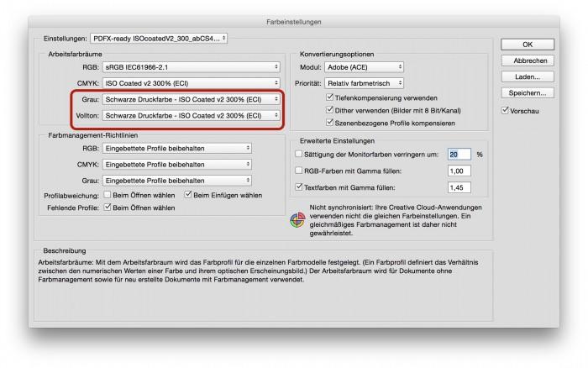Viewport: 588px width, 368px height.
Task: Confirm with the OK button
Action: [x=528, y=45]
